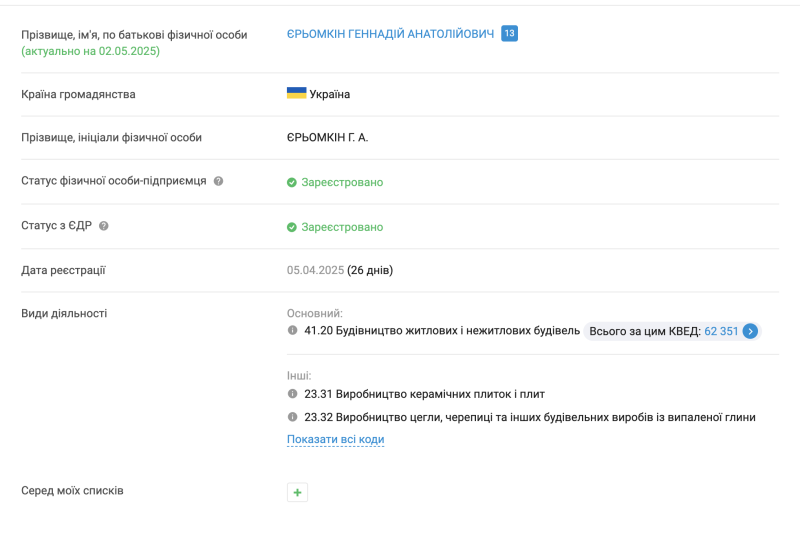The image size is (800, 540).
Task: Select the 41.20 Будівництво житлових activity text
Action: click(442, 331)
